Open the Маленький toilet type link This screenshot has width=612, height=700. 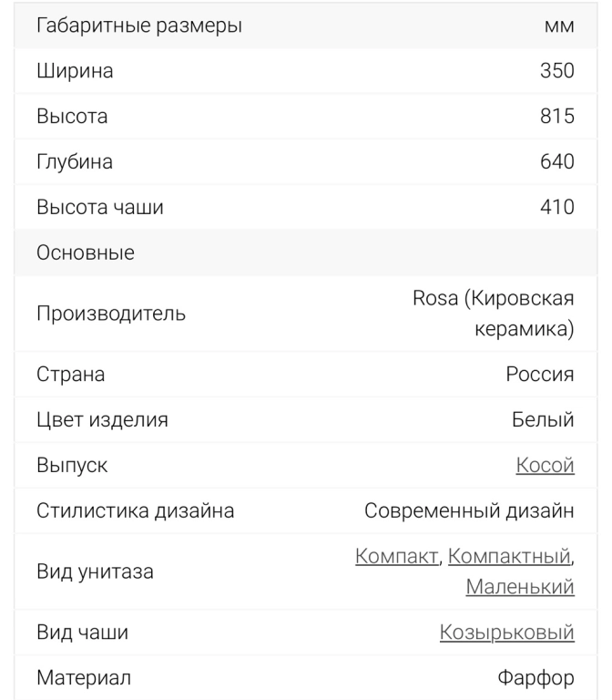click(519, 587)
